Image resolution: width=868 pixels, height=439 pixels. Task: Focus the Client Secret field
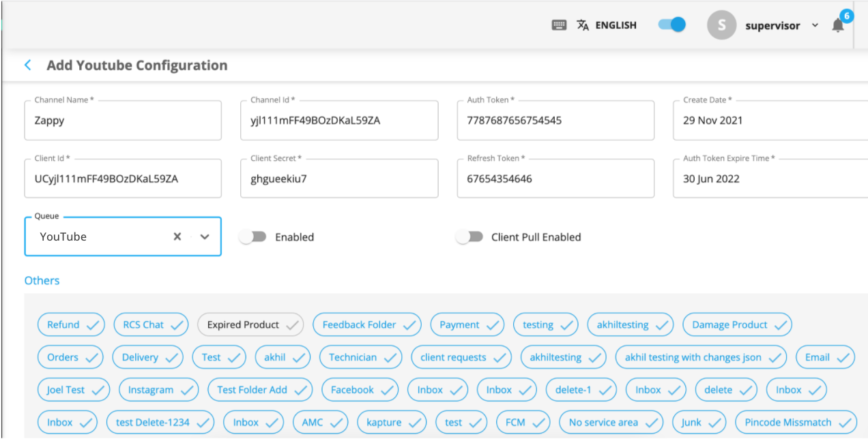pyautogui.click(x=339, y=179)
